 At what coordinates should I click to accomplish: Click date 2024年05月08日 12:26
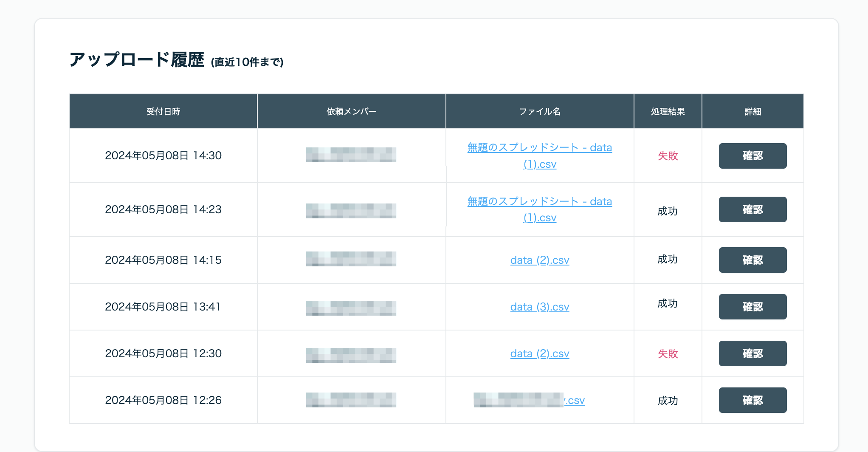(x=163, y=400)
